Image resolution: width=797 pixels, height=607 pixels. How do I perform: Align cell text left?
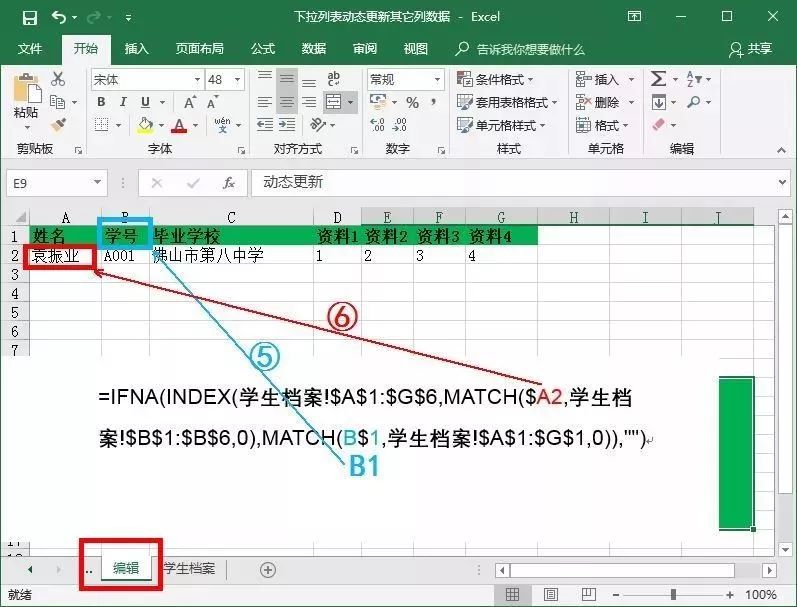click(x=264, y=102)
